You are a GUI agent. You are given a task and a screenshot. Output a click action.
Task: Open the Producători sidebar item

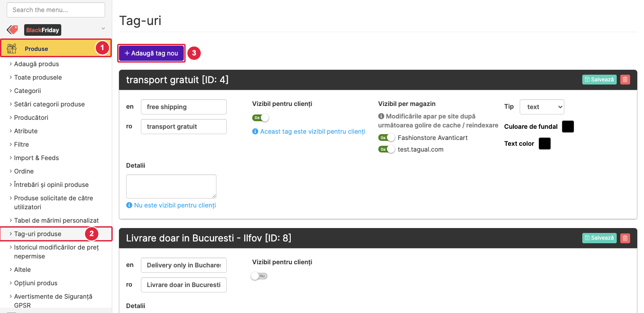pyautogui.click(x=31, y=118)
